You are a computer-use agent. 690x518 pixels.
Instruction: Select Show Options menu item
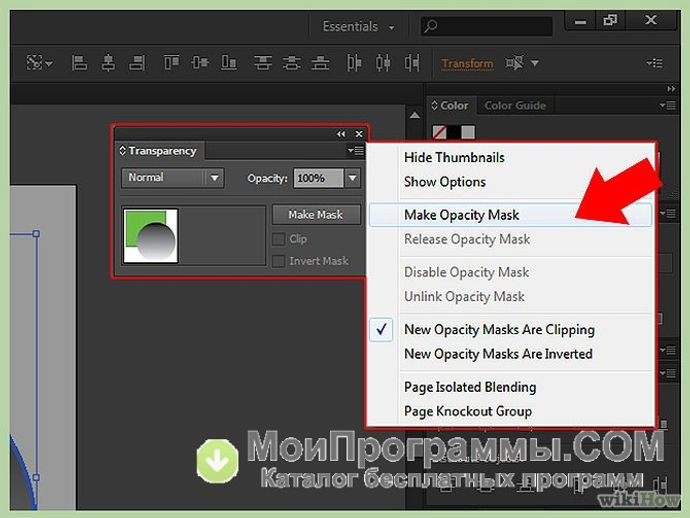(x=445, y=182)
